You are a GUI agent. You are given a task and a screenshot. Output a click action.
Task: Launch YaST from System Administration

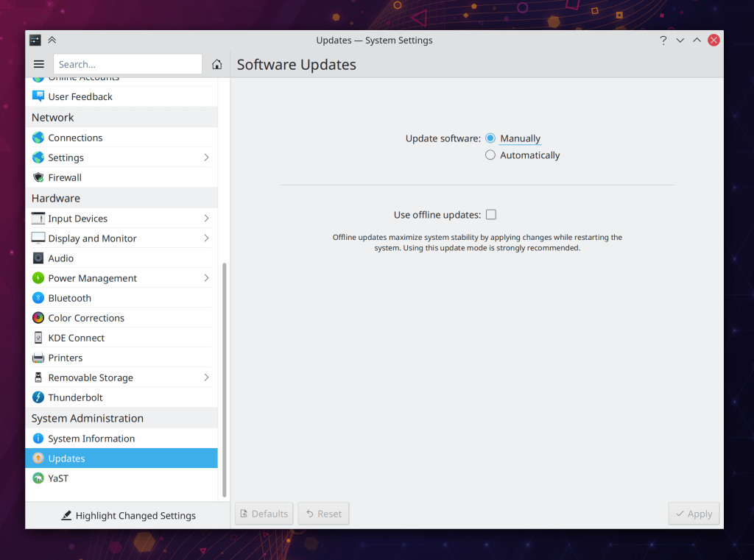(58, 478)
